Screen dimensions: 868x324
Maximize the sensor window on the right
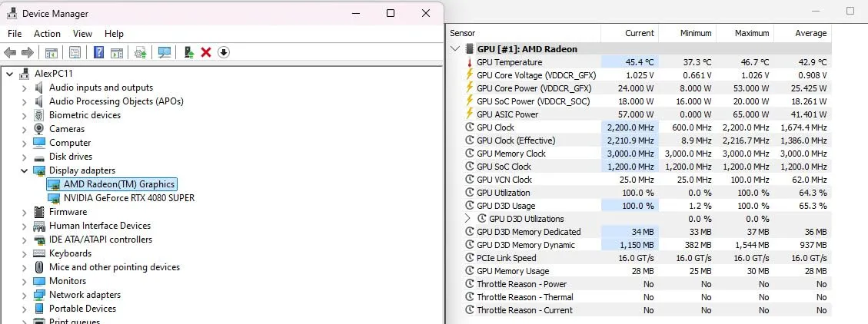850,11
